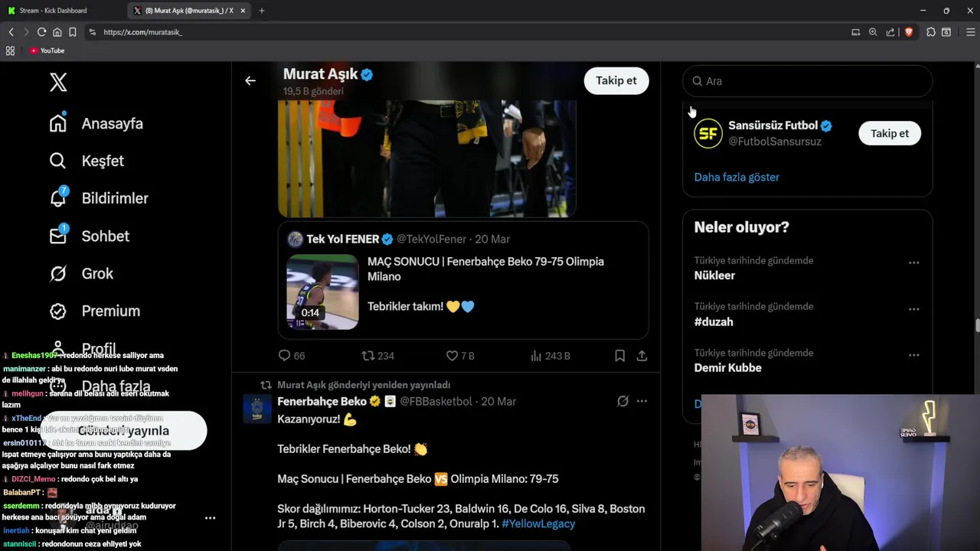The height and width of the screenshot is (551, 980).
Task: Share this page from address bar
Action: (890, 32)
